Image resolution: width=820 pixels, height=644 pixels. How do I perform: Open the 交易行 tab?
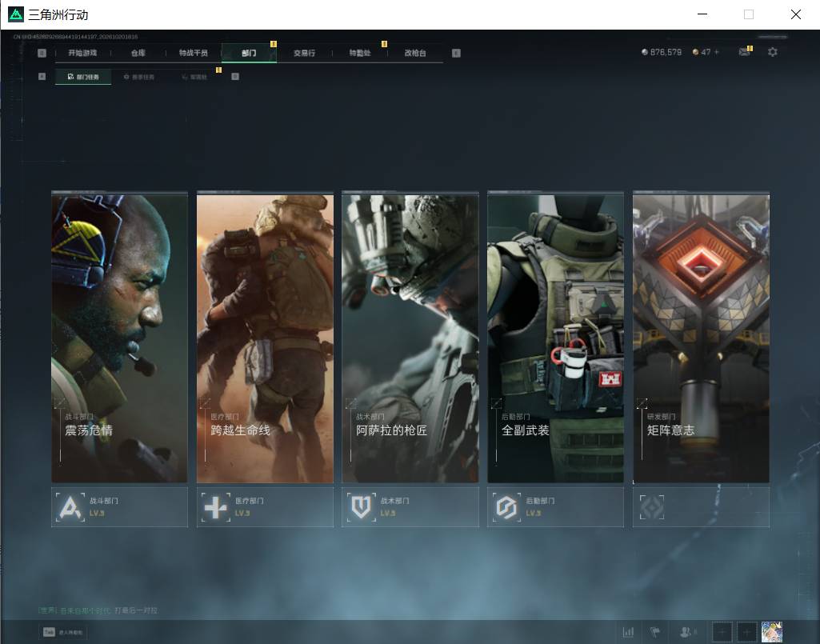pyautogui.click(x=304, y=53)
